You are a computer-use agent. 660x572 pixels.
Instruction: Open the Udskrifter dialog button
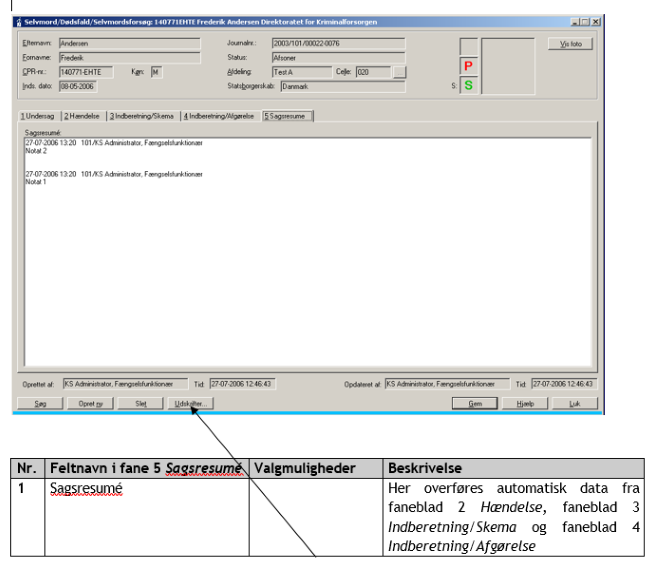[188, 404]
